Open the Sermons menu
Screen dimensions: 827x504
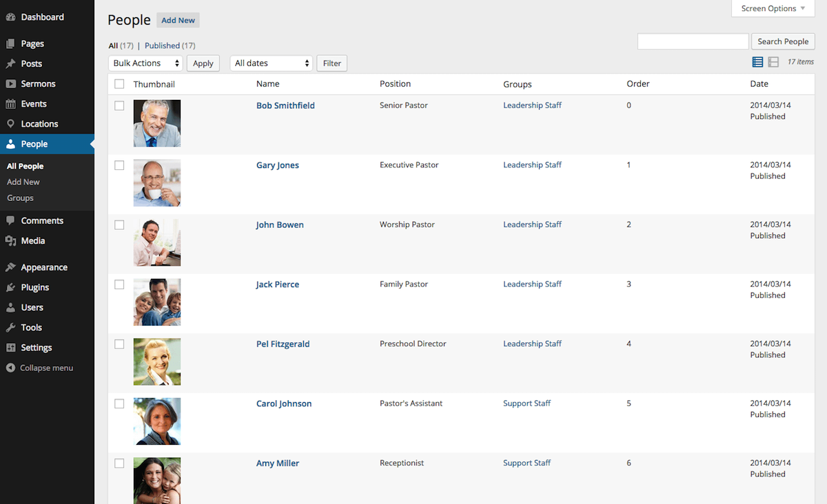click(47, 84)
